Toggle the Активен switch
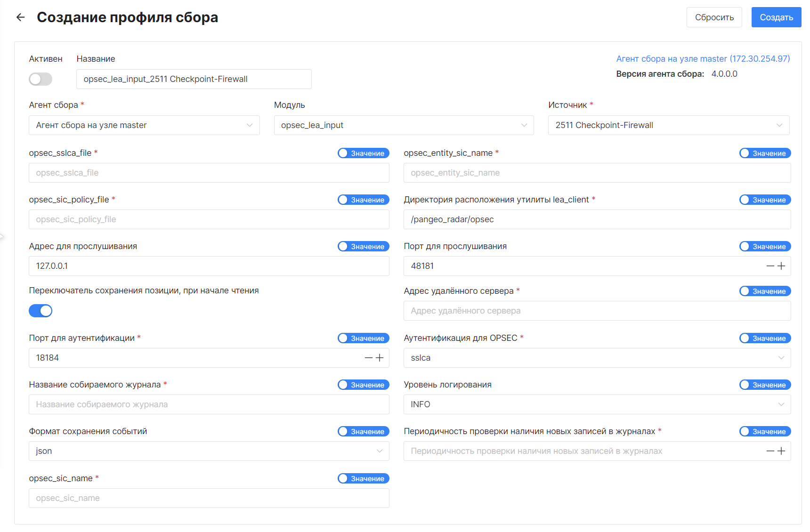Screen dimensions: 810x532 (40, 79)
